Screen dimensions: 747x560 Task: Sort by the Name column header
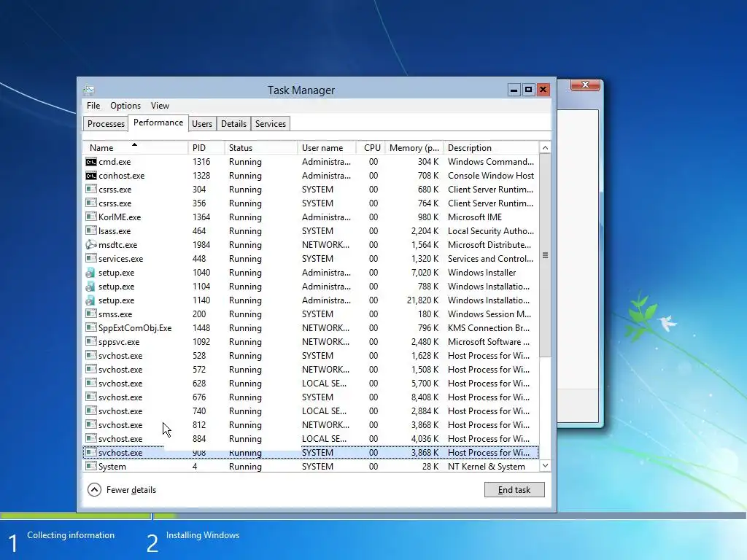click(x=135, y=147)
